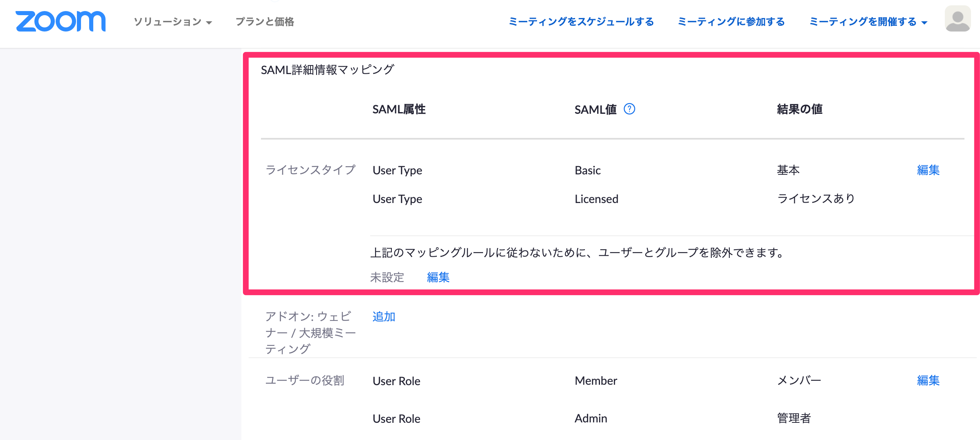Click User Type in the Licensed row
980x440 pixels.
pyautogui.click(x=397, y=199)
